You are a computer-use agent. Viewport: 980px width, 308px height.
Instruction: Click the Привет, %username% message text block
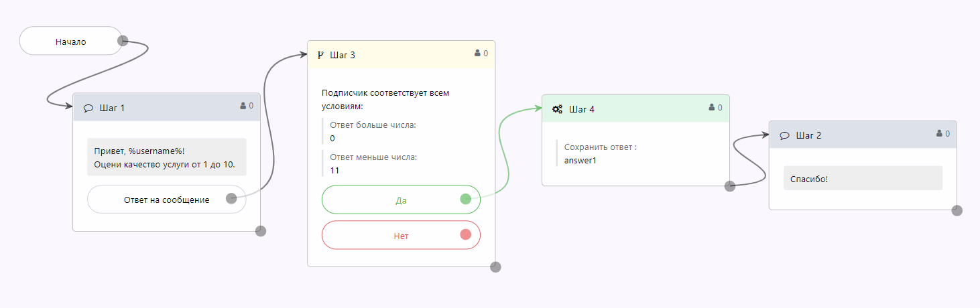point(167,157)
